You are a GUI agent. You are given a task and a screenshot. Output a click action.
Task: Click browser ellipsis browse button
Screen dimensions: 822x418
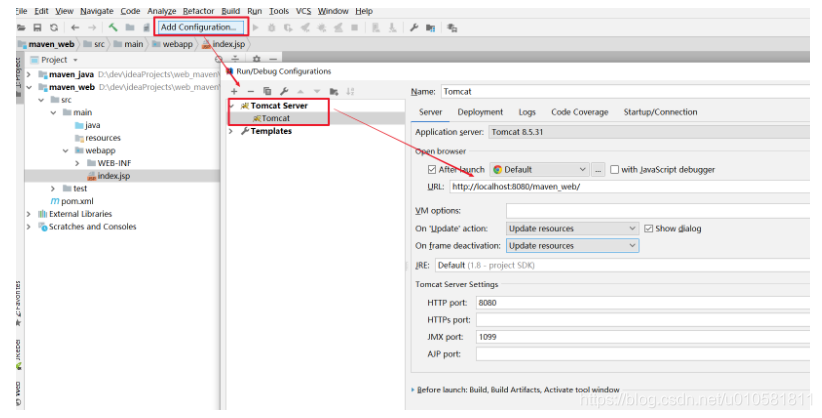pos(598,169)
